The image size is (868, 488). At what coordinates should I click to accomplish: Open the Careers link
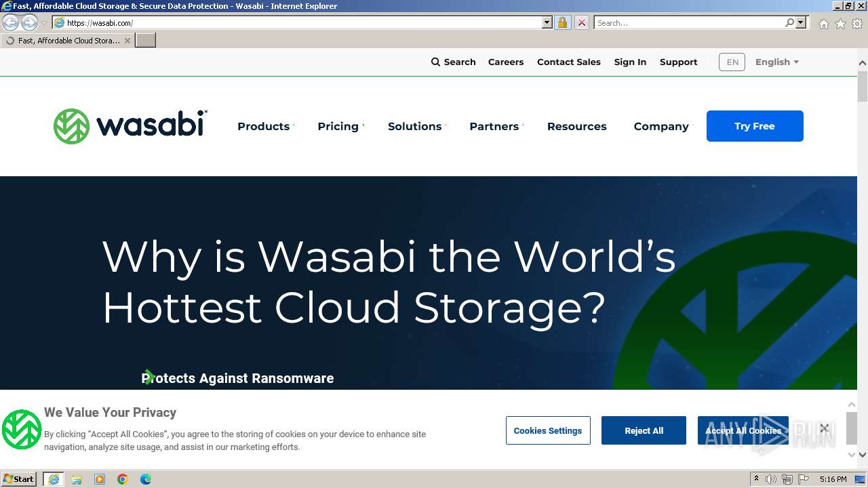[506, 62]
